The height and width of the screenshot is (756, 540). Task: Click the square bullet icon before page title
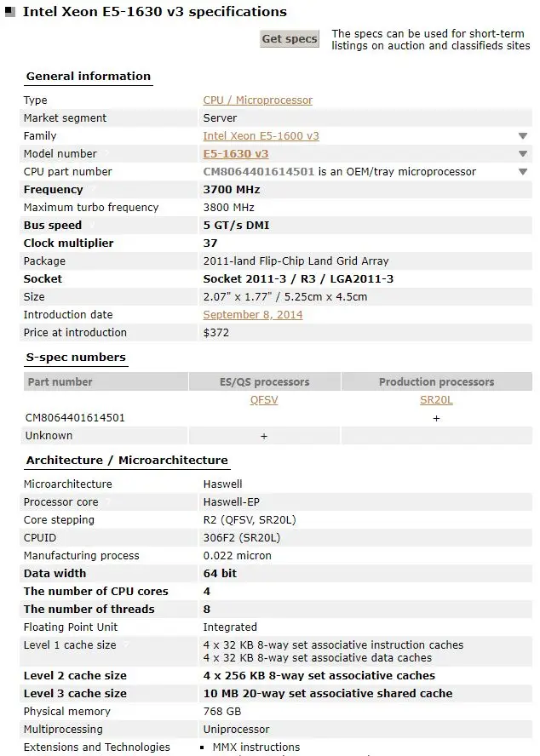coord(10,11)
